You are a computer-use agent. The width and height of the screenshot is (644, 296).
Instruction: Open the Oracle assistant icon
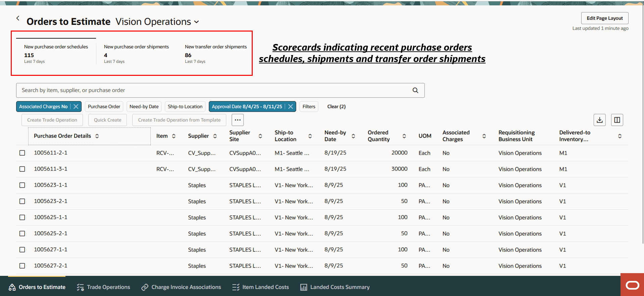632,285
